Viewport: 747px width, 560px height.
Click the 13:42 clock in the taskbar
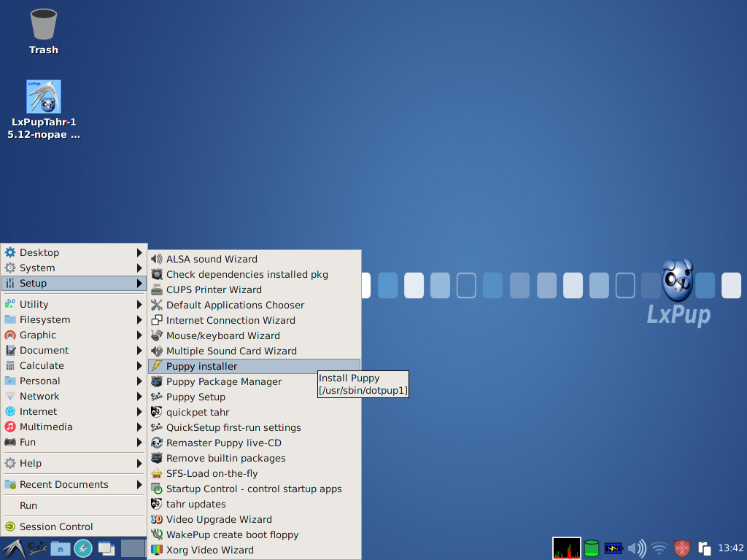pos(731,548)
